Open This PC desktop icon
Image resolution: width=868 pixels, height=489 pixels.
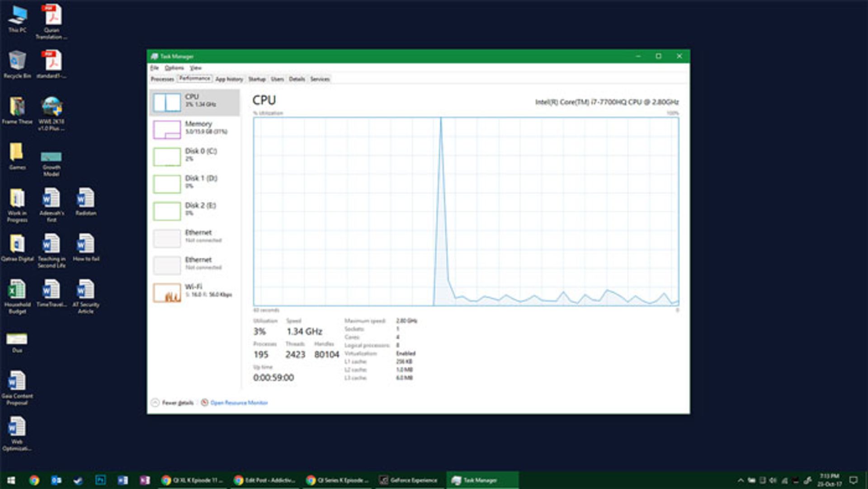tap(17, 19)
